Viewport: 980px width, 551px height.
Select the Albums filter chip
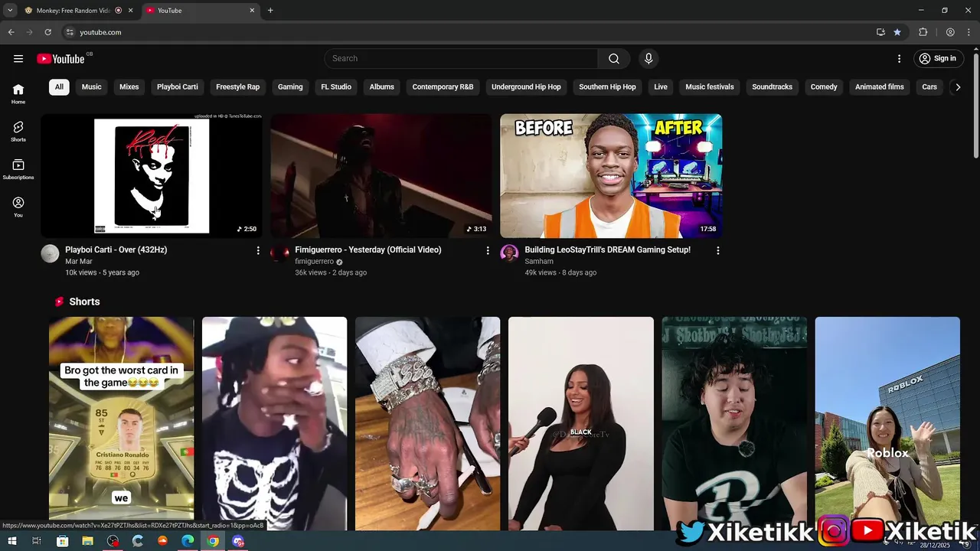[382, 87]
